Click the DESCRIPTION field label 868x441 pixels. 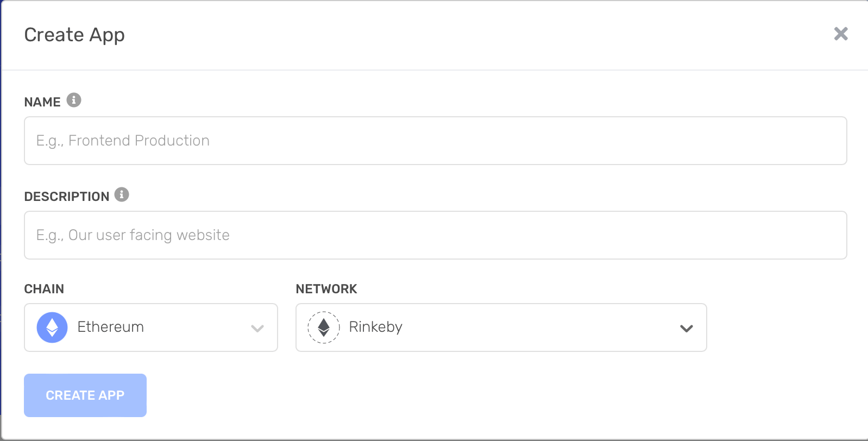tap(67, 197)
